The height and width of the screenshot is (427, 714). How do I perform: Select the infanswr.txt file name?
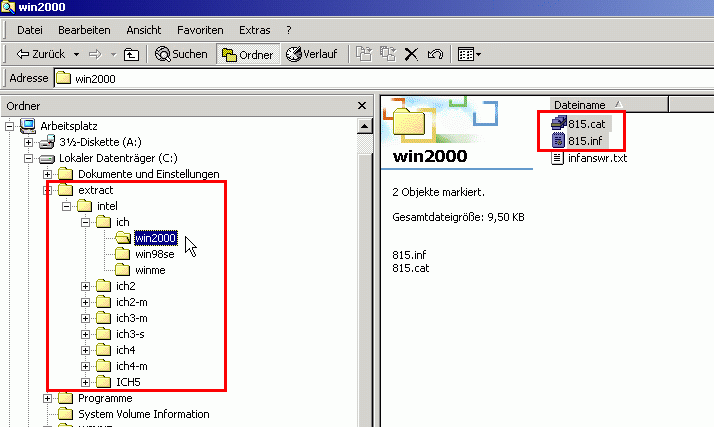click(597, 158)
